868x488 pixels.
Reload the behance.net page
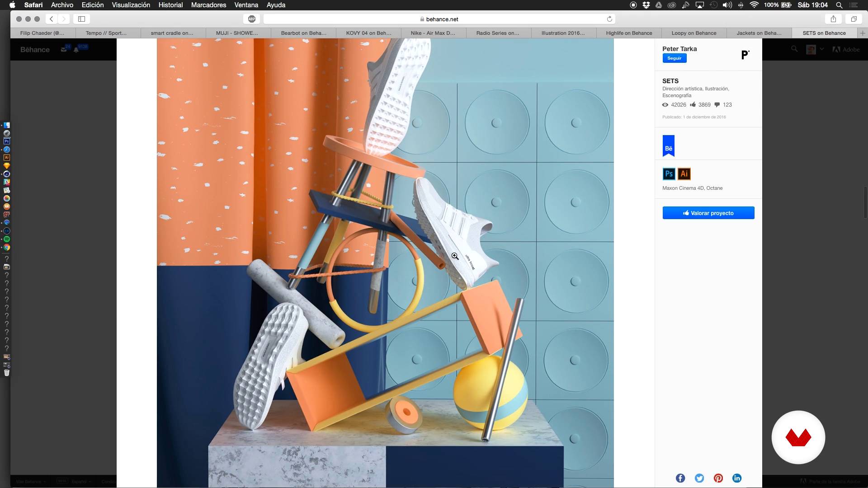[609, 19]
